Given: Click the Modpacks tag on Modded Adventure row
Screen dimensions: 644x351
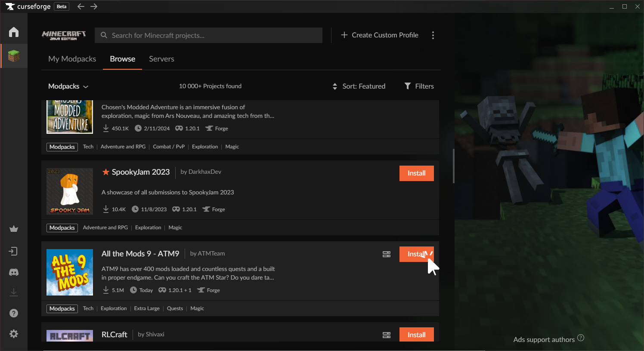Looking at the screenshot, I should click(x=62, y=147).
